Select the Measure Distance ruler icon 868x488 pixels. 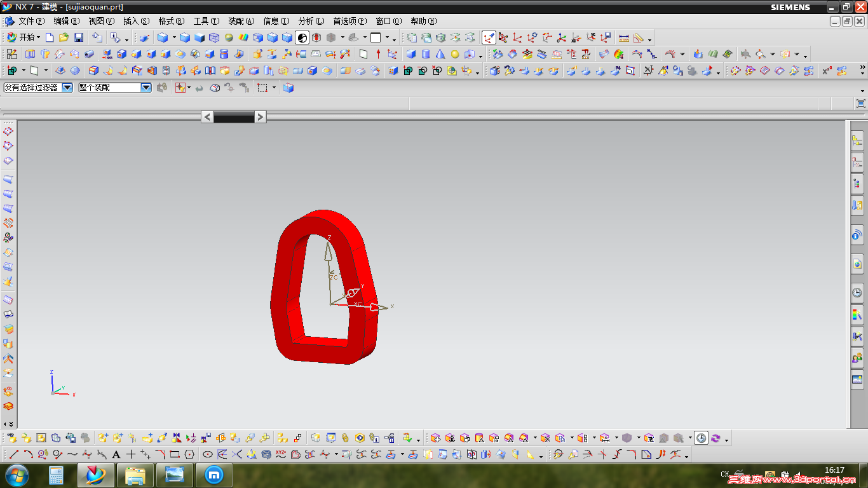(623, 37)
